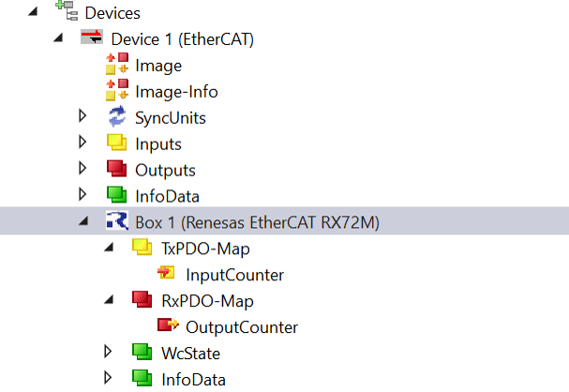Select the InputCounter label
569x392 pixels.
pos(234,275)
